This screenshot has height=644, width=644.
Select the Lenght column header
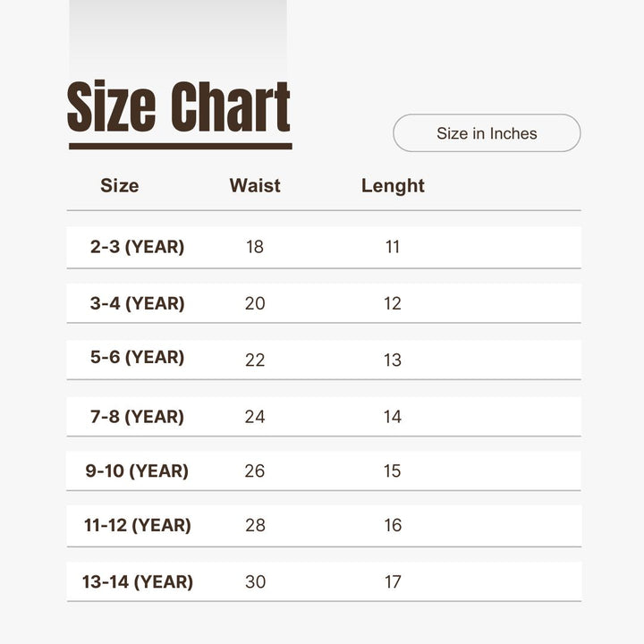tap(393, 186)
